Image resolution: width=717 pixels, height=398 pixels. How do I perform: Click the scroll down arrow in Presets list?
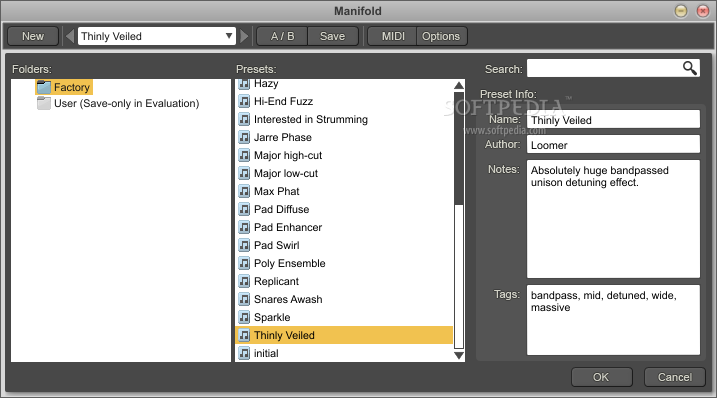(459, 355)
